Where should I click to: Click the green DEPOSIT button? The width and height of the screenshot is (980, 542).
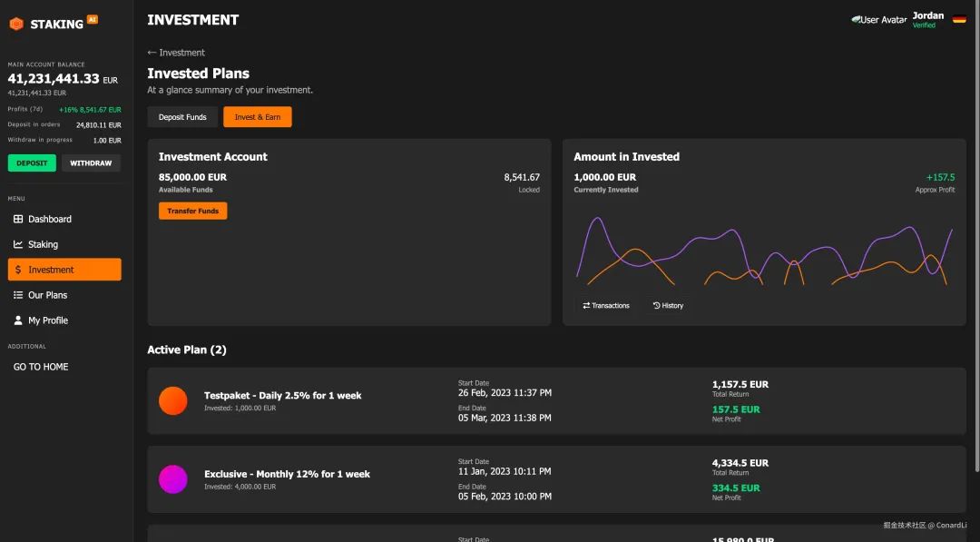(x=32, y=163)
